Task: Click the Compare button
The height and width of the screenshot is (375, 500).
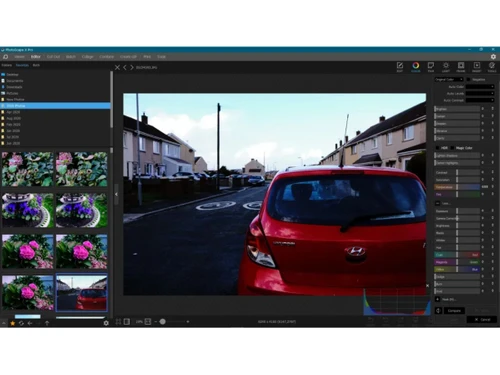Action: click(x=454, y=310)
